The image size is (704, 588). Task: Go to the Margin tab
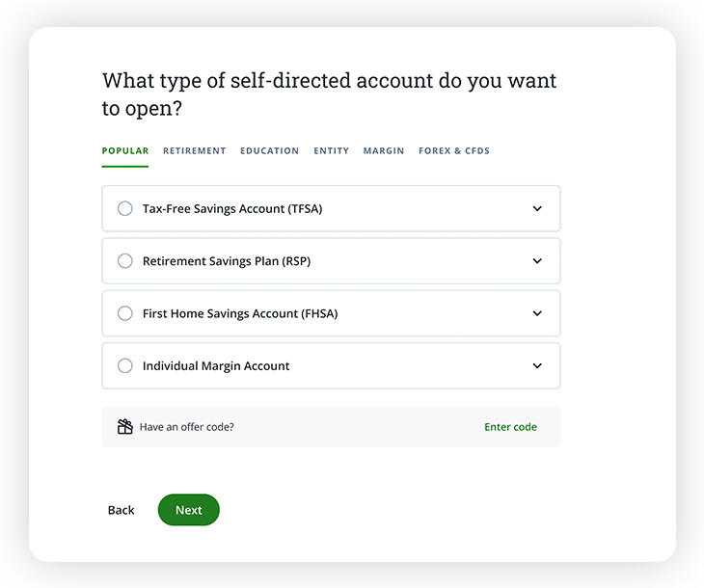click(x=384, y=151)
